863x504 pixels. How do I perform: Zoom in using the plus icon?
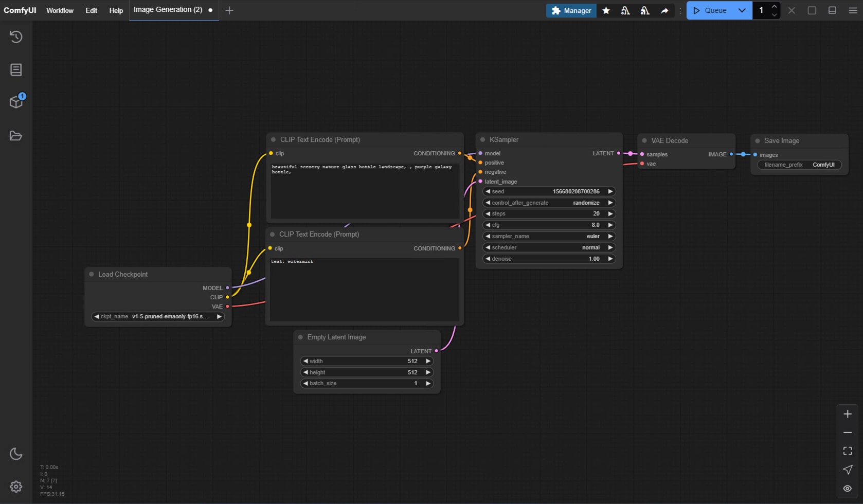pos(847,413)
